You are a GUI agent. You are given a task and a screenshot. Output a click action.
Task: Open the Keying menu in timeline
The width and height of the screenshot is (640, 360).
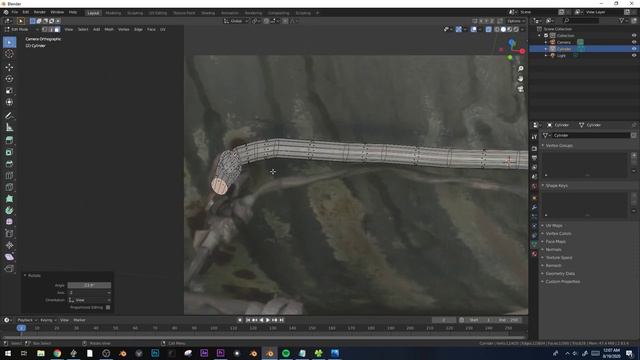48,320
